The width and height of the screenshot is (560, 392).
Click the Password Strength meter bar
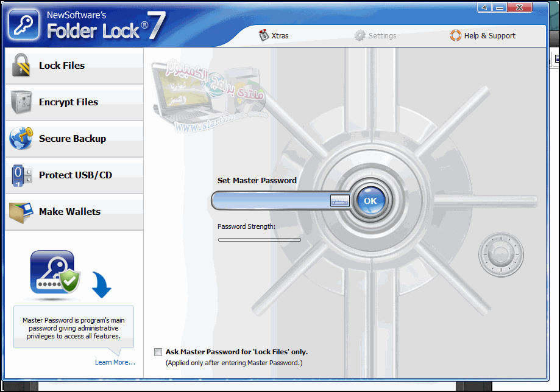260,240
